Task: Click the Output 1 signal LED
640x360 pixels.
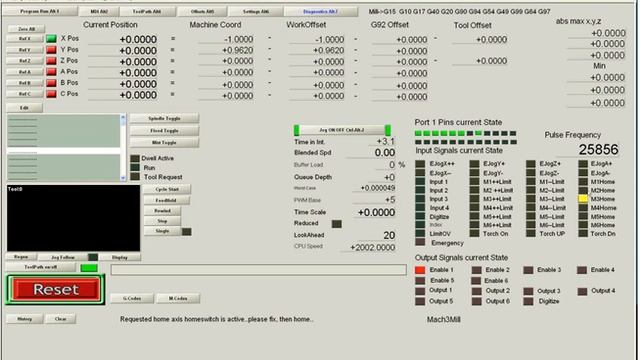Action: coord(420,291)
